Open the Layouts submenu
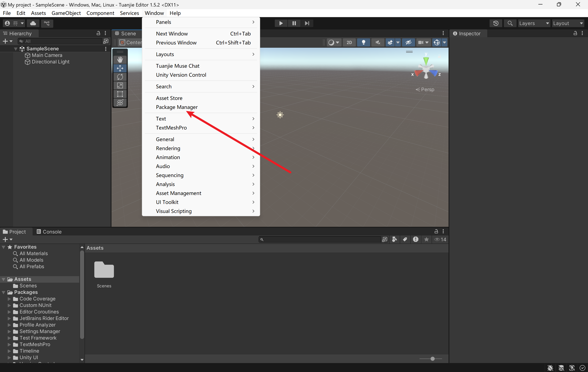 coord(201,54)
